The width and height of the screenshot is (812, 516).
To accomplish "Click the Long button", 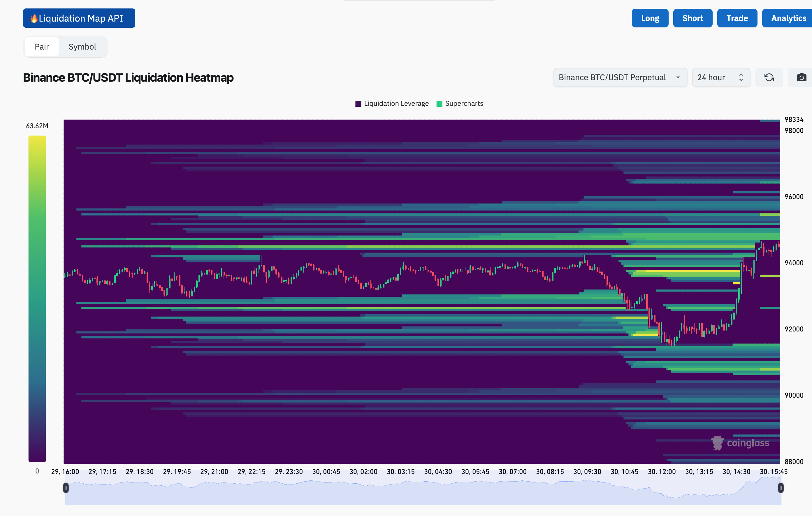I will (x=650, y=18).
